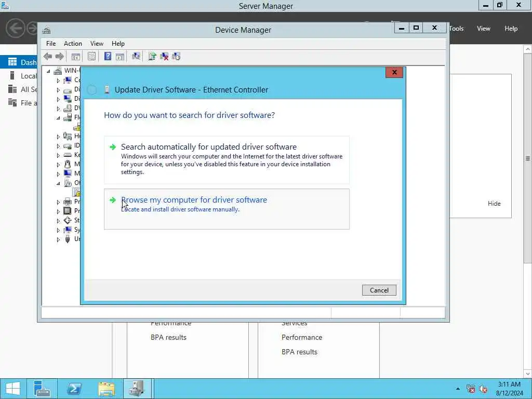Show hidden tray icons arrow

458,389
